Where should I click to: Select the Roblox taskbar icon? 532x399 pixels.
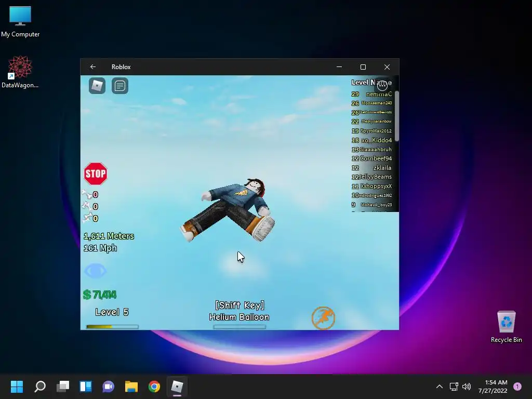(x=177, y=387)
